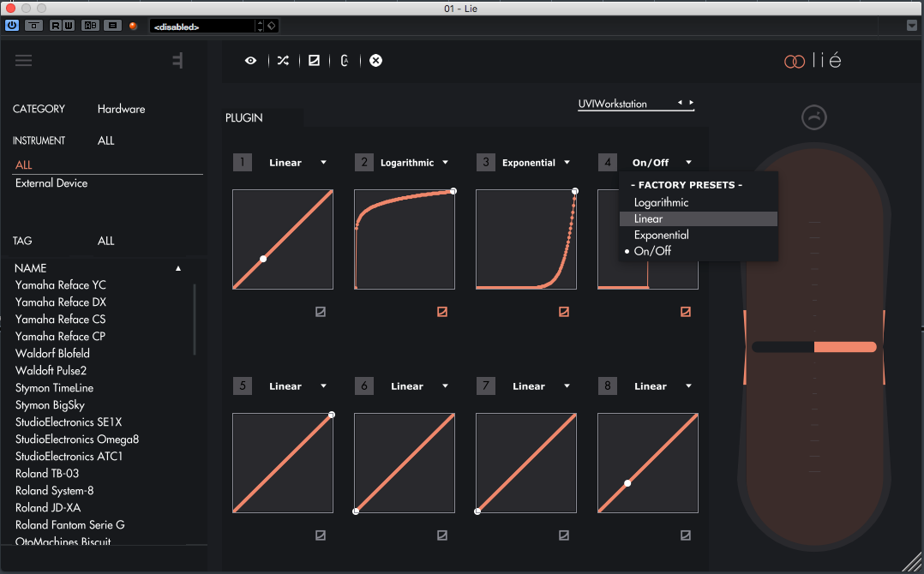Click the Read automation R button
Viewport: 924px width, 574px height.
56,26
